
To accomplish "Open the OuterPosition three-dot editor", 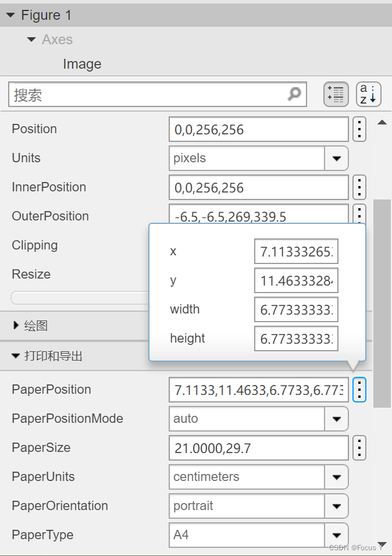I will point(359,214).
